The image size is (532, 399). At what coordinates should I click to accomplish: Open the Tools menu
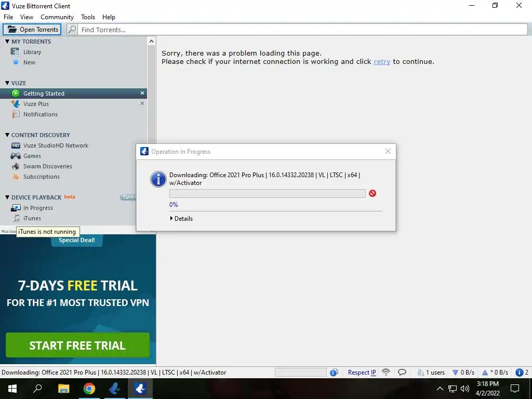(x=88, y=17)
